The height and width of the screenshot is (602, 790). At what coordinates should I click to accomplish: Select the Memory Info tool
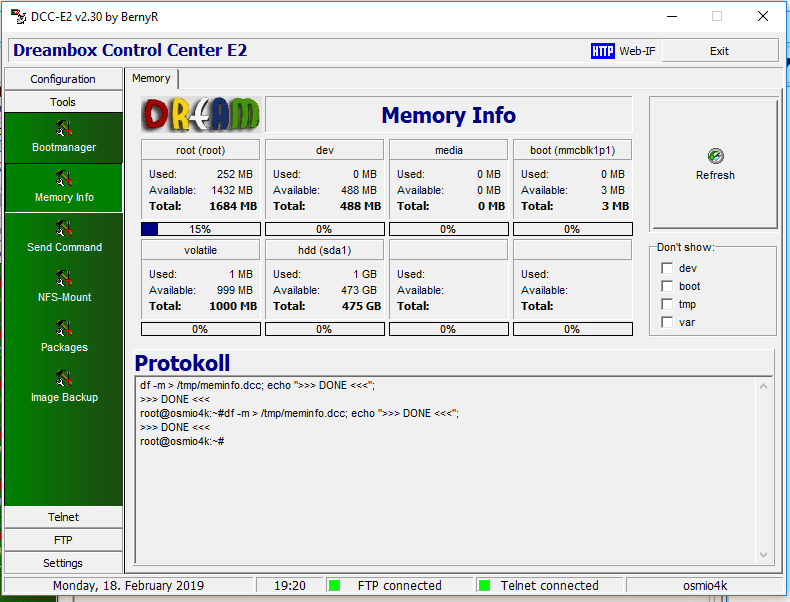pyautogui.click(x=63, y=188)
